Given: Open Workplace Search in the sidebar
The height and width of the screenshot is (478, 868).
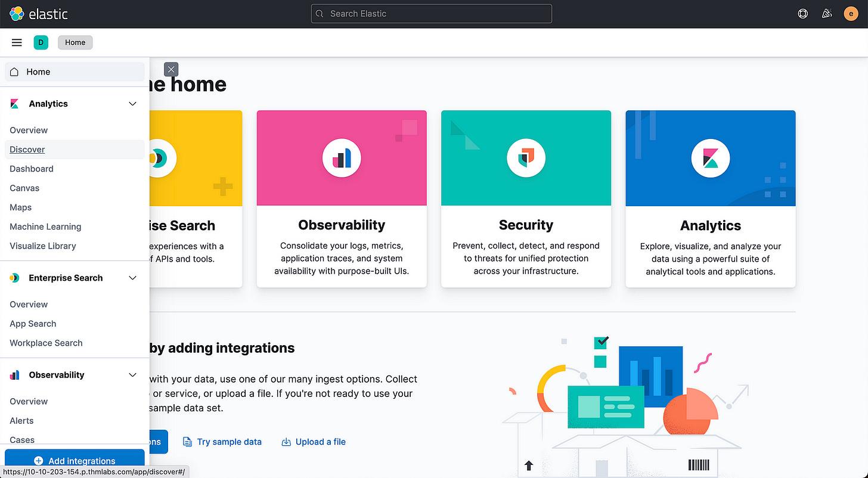Looking at the screenshot, I should [46, 343].
